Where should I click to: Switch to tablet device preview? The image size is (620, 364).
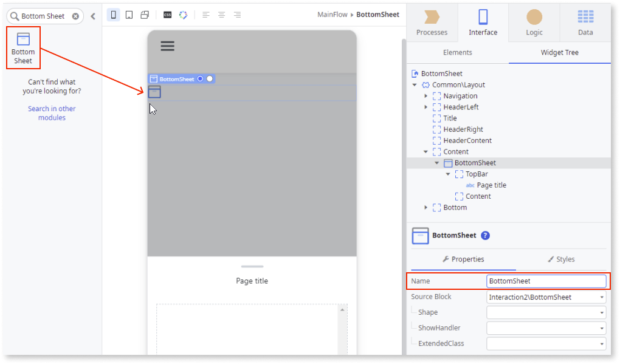[129, 15]
